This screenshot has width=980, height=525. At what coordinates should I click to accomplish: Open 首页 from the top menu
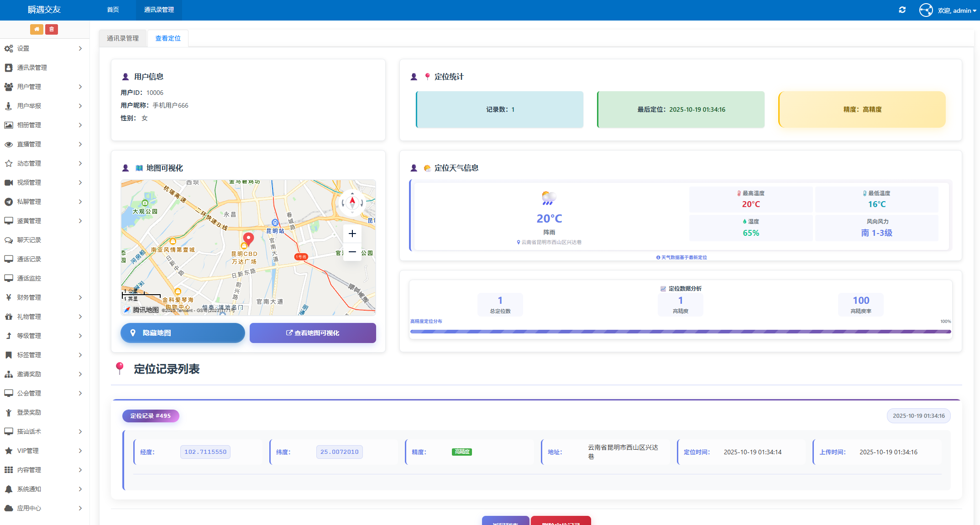pos(112,9)
